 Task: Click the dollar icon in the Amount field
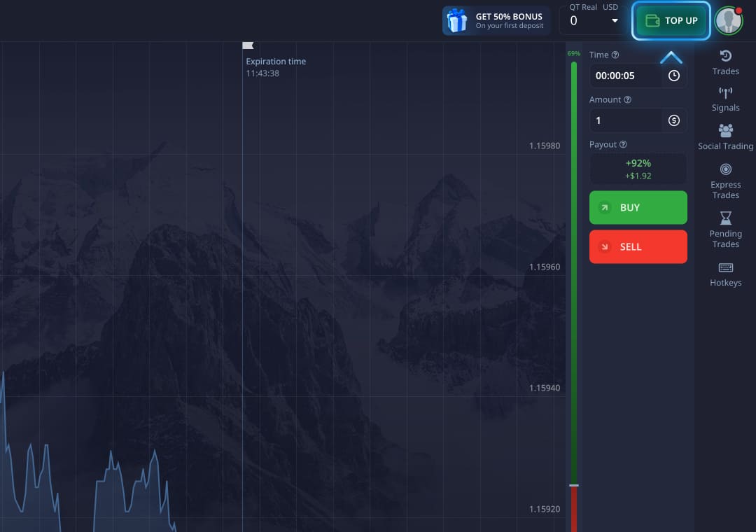coord(673,120)
